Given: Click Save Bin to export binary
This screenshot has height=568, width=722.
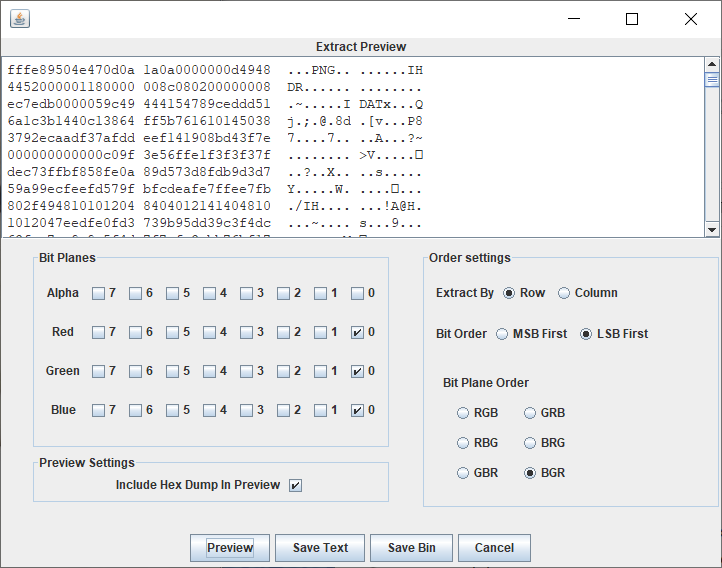Looking at the screenshot, I should pos(411,548).
